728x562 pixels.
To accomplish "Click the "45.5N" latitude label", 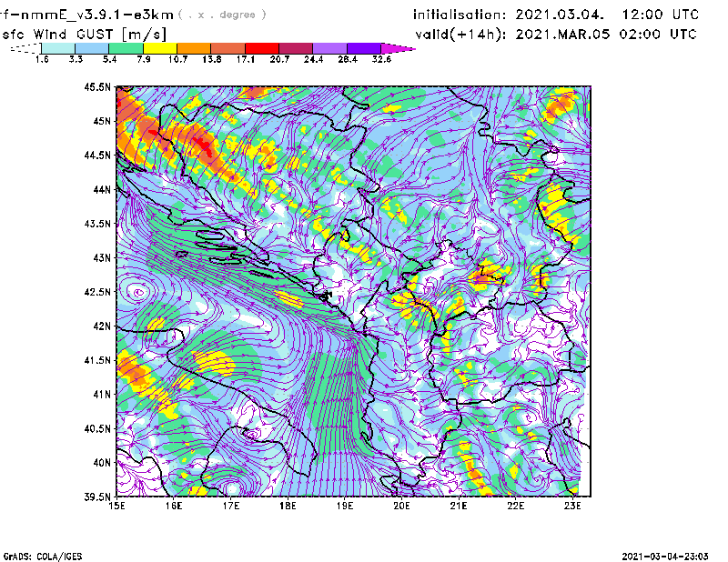I will point(97,86).
